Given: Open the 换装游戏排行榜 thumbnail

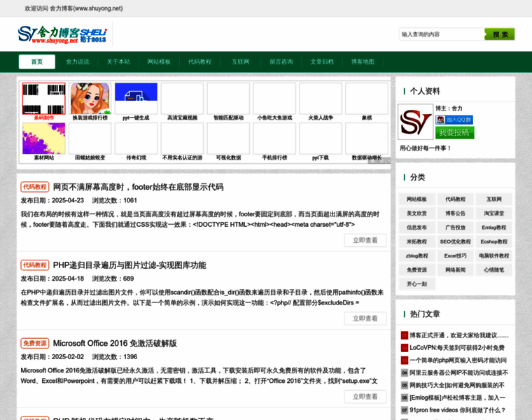Looking at the screenshot, I should pyautogui.click(x=90, y=99).
